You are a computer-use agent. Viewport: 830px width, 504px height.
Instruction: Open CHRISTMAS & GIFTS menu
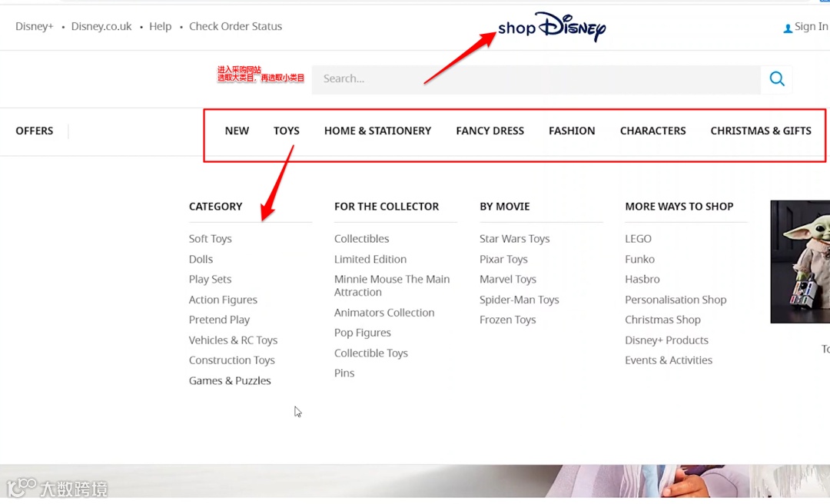(761, 131)
